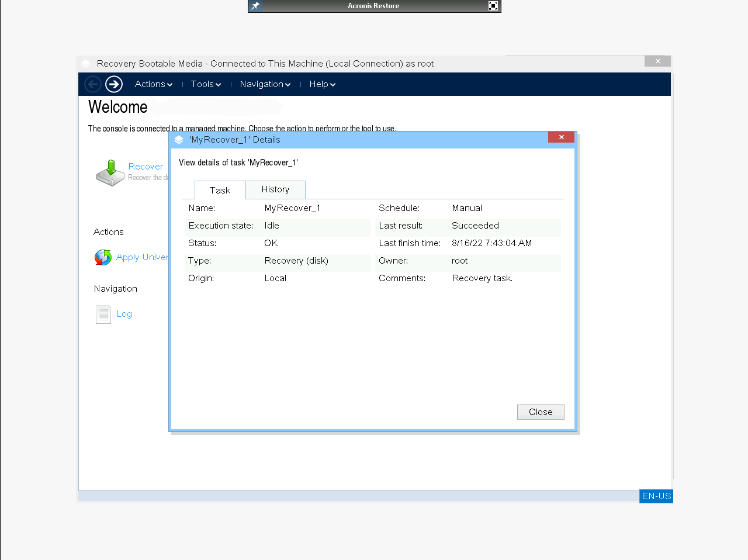Click the 'Welcome' heading
The height and width of the screenshot is (560, 748).
[118, 107]
